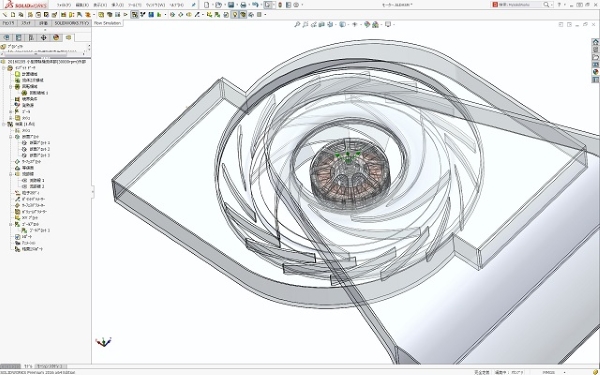Switch to the Flow Simulation tab
600x375 pixels.
tap(108, 23)
